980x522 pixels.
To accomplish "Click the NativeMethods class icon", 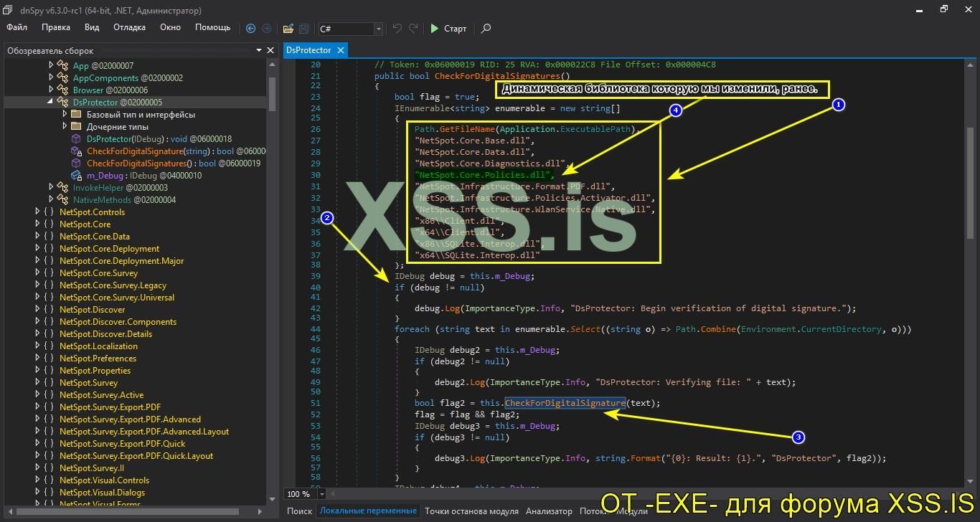I will [x=63, y=200].
